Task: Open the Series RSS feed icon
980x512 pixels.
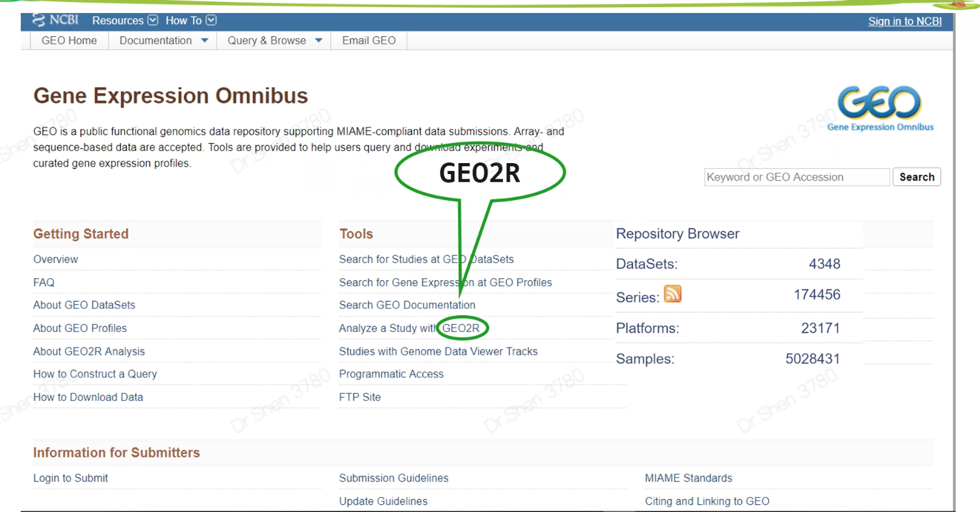Action: click(x=673, y=294)
